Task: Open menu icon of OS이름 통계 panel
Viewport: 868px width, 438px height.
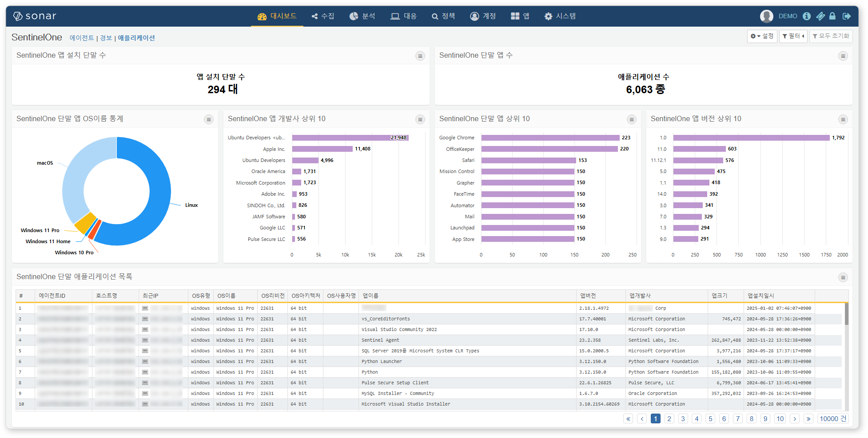Action: click(x=208, y=119)
